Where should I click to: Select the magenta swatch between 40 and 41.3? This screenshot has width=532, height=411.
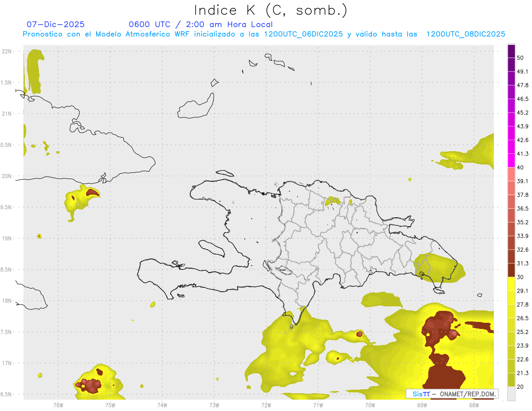pos(512,160)
